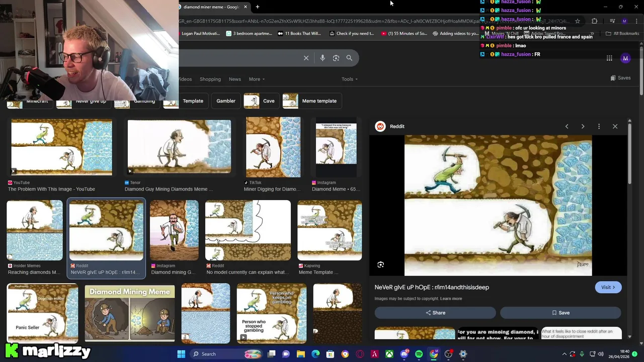Clear the Google search box with X
Image resolution: width=644 pixels, height=362 pixels.
click(x=306, y=58)
